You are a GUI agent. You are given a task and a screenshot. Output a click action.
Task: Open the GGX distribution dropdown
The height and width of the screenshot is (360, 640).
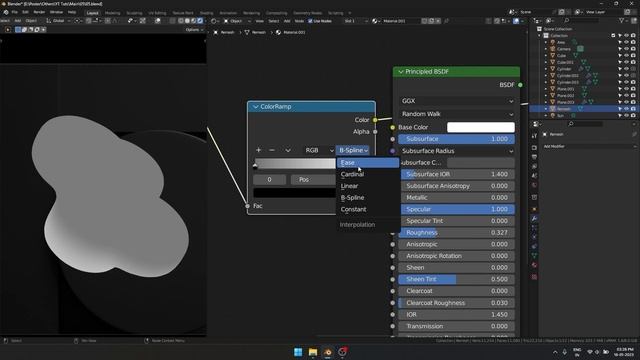coord(456,101)
